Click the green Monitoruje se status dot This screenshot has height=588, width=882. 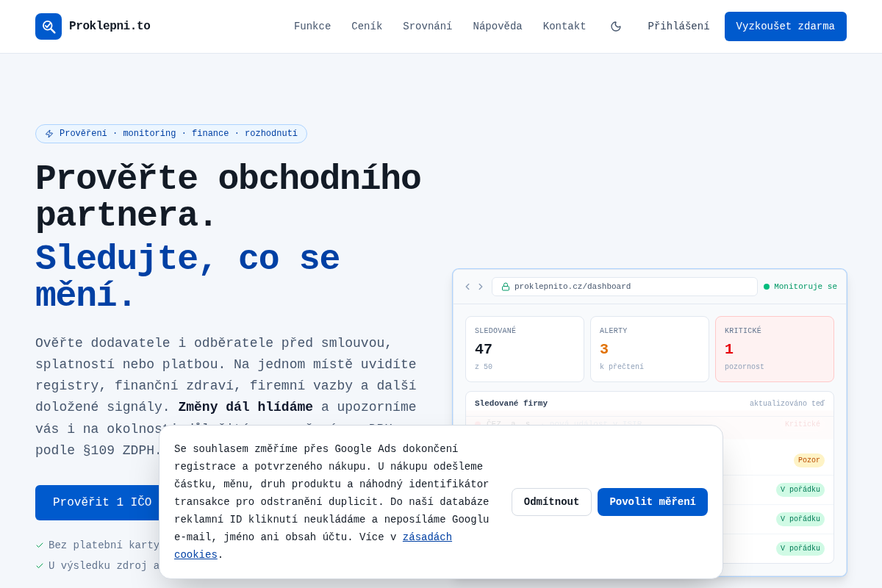pos(767,287)
